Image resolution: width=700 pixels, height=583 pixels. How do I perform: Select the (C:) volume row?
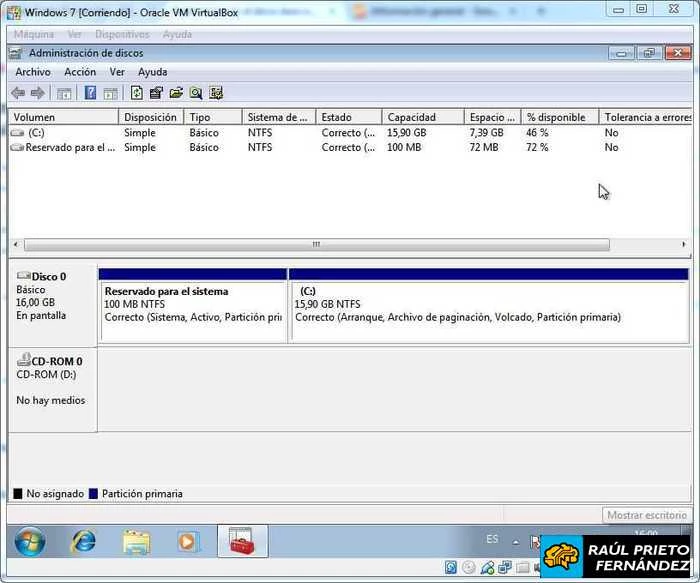350,133
